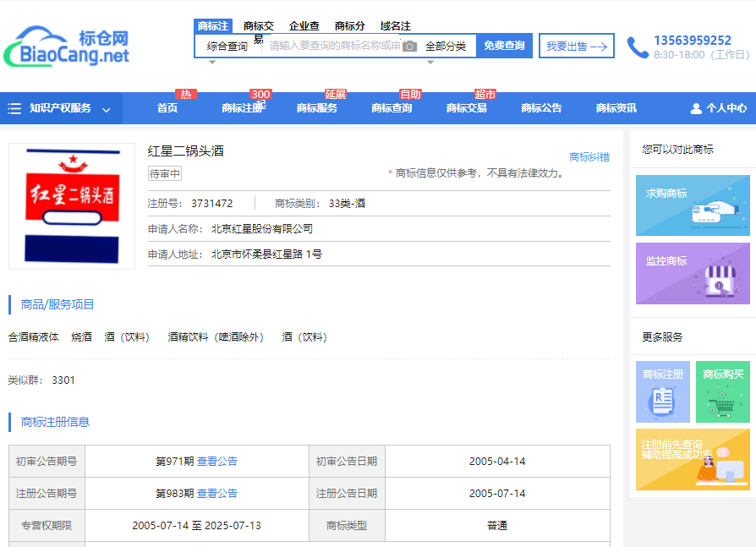Click the 注册前先查询 yellow banner
This screenshot has width=756, height=547.
(x=693, y=460)
